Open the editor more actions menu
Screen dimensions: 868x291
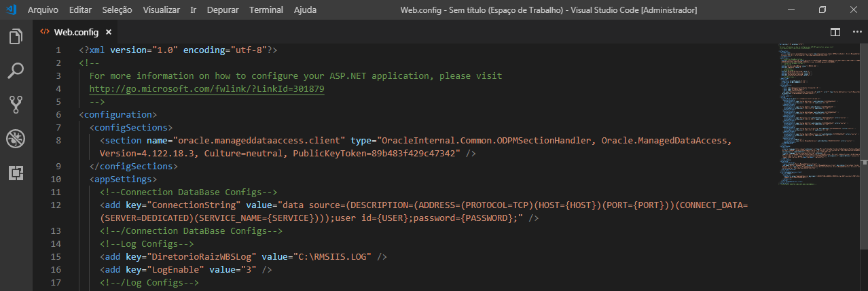853,32
